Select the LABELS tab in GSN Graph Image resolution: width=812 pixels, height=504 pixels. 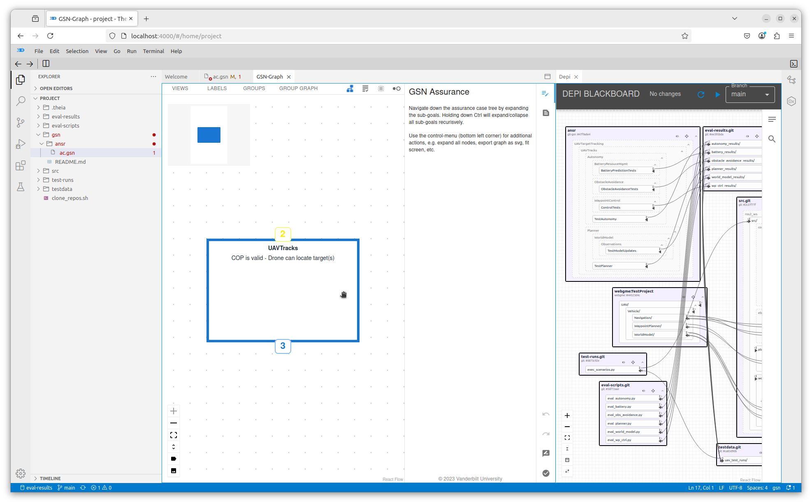(x=217, y=88)
